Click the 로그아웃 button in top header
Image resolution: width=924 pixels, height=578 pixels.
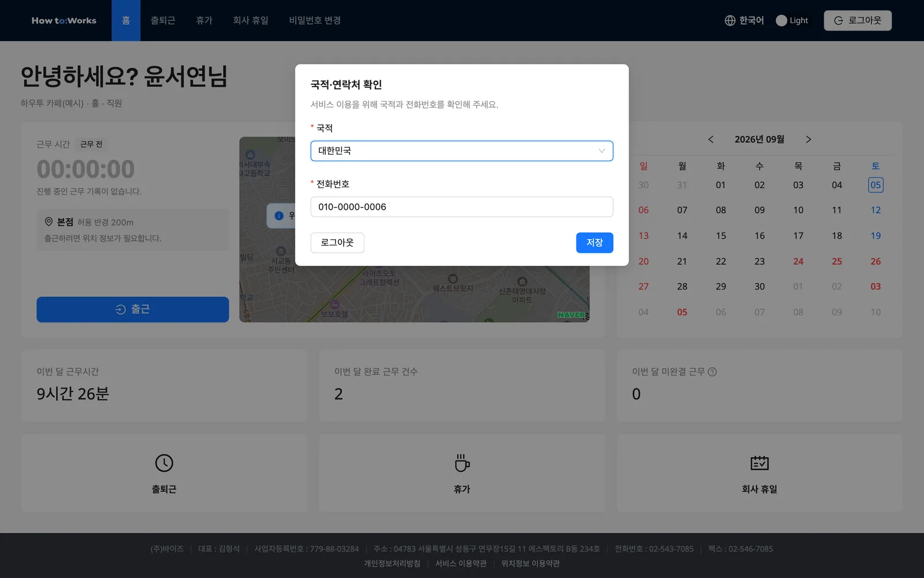coord(858,20)
